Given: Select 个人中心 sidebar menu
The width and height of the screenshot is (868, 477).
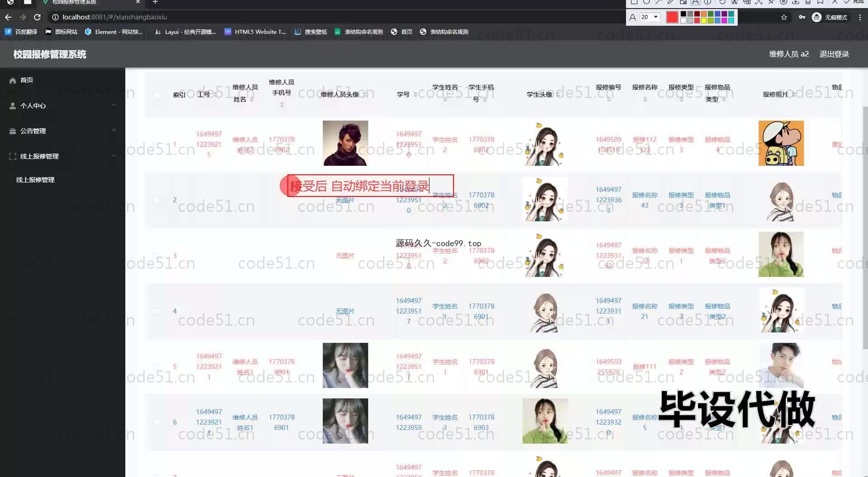Looking at the screenshot, I should tap(62, 106).
